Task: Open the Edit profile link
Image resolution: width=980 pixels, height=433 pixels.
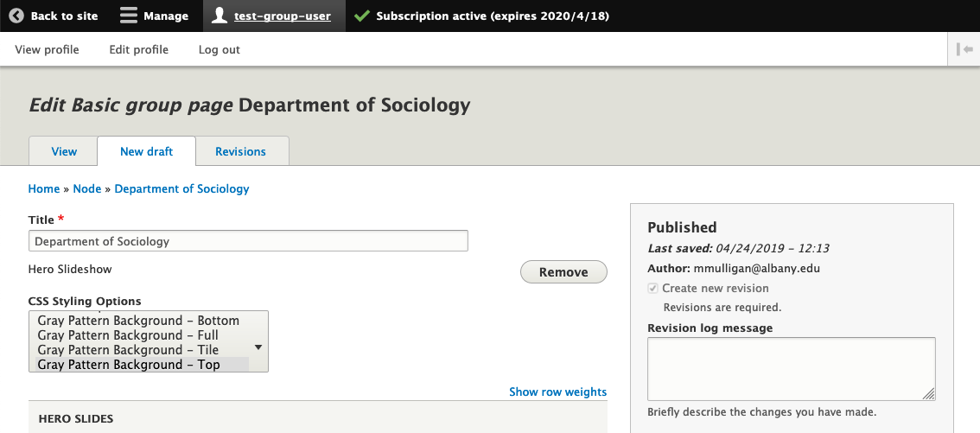Action: coord(138,49)
